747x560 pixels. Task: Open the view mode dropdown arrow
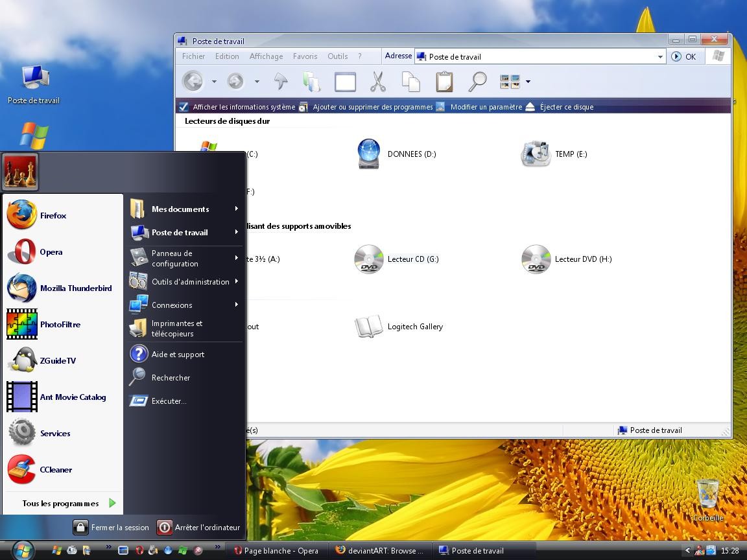[528, 82]
